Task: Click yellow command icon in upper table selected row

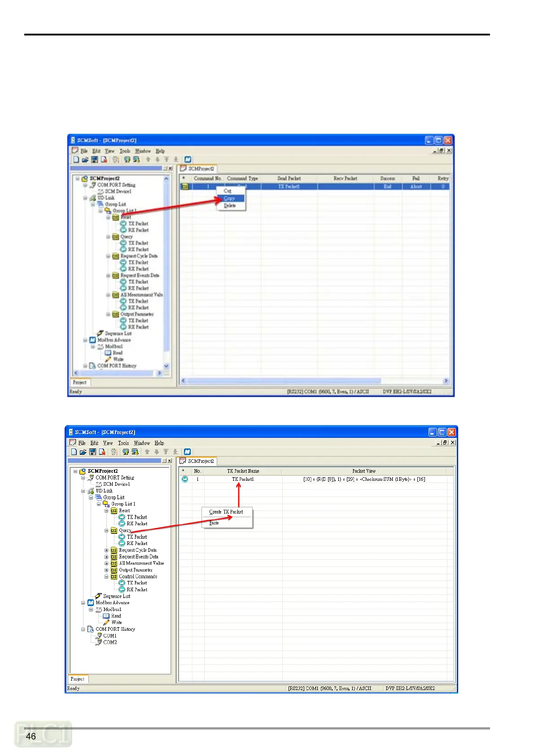Action: point(184,186)
